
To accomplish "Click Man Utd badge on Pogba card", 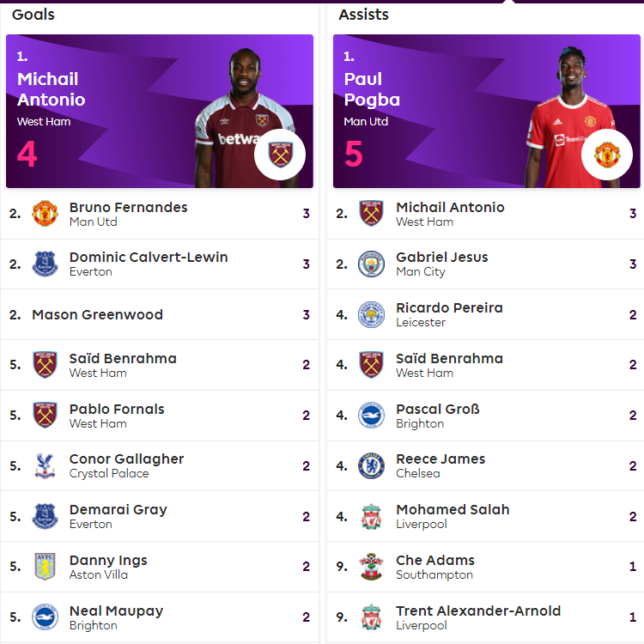I will click(x=607, y=155).
